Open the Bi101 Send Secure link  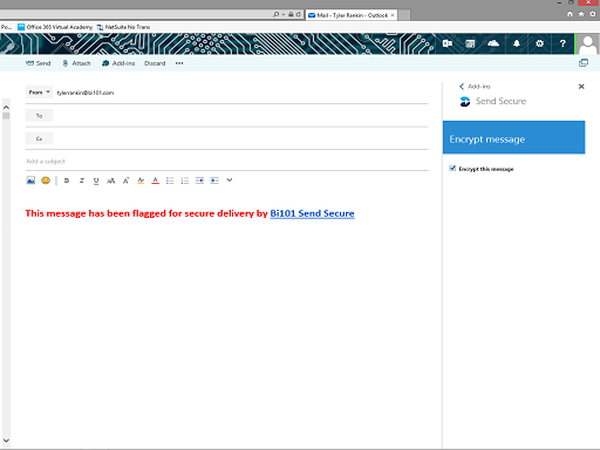312,213
